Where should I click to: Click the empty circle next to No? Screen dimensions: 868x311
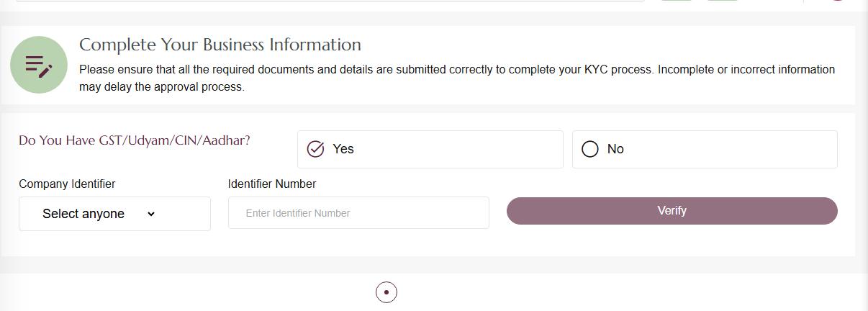click(590, 149)
